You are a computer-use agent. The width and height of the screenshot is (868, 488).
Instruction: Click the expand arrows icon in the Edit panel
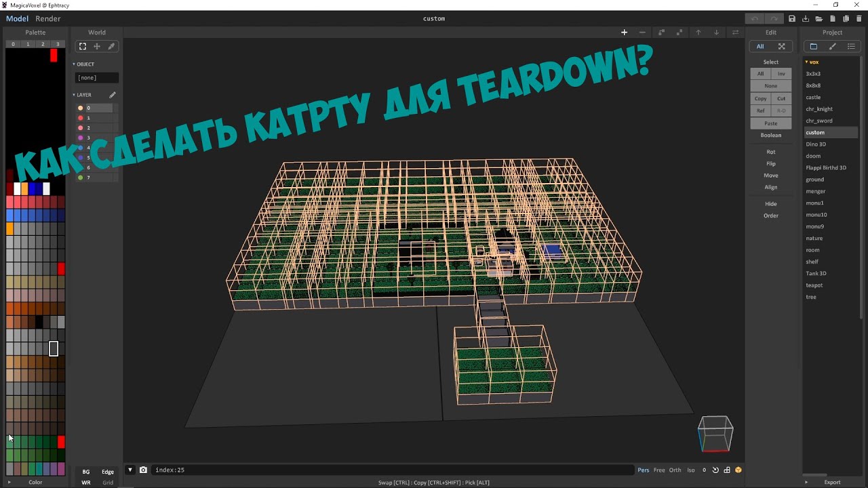point(781,47)
